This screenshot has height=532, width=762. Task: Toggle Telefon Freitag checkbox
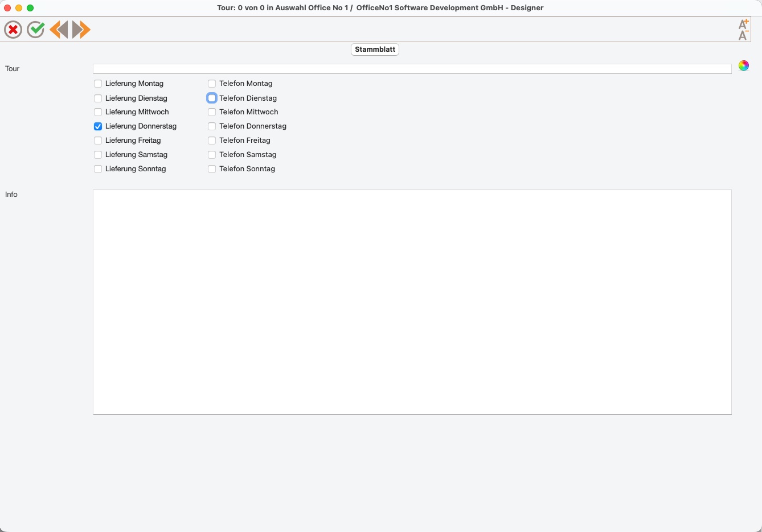coord(212,141)
